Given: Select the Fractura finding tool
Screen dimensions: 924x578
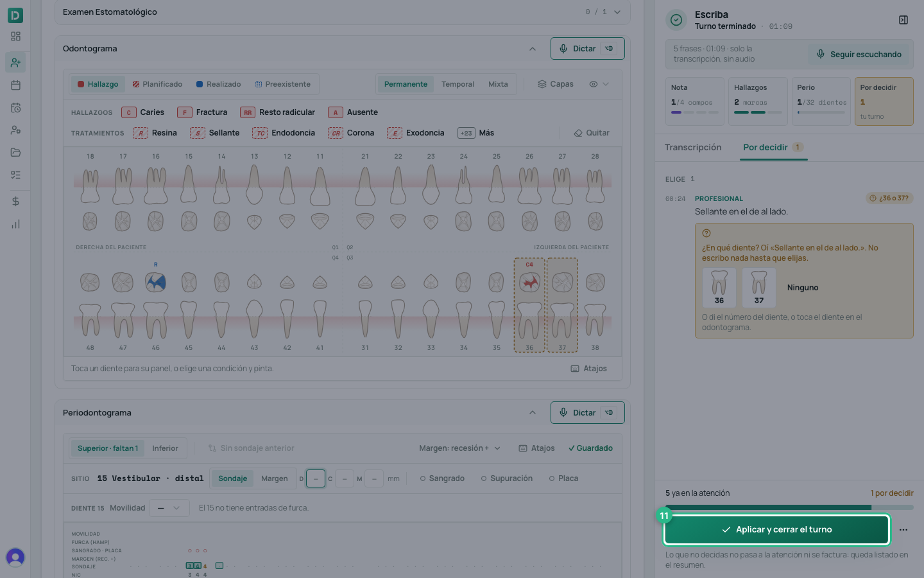Looking at the screenshot, I should click(x=203, y=112).
